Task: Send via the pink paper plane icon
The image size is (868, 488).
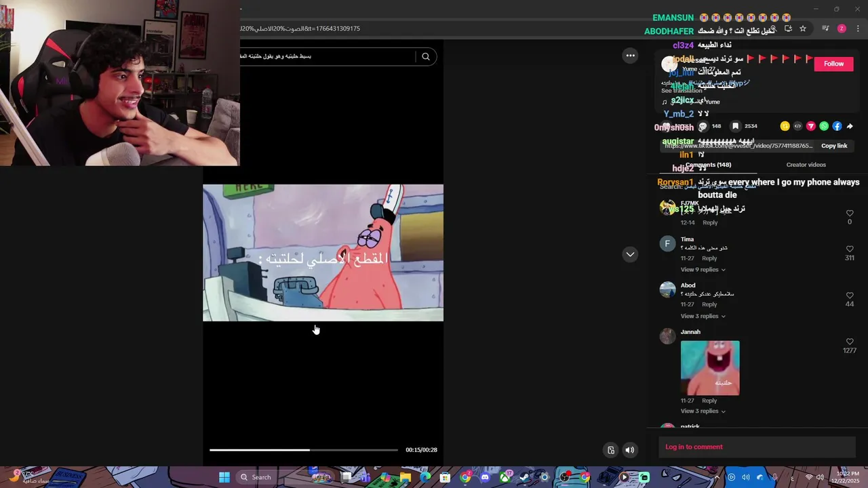Action: pyautogui.click(x=810, y=126)
